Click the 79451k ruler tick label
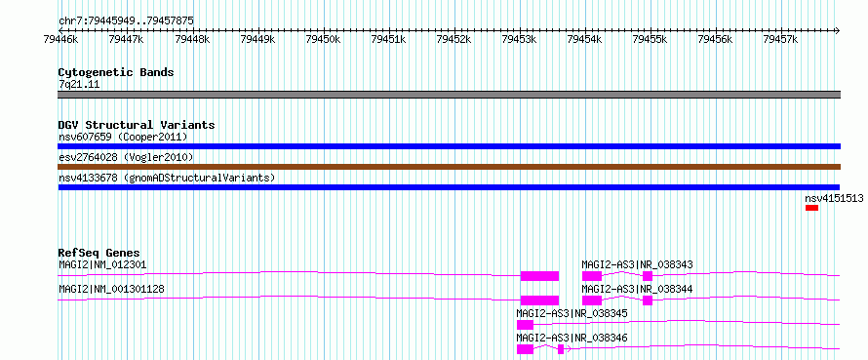 click(x=388, y=39)
